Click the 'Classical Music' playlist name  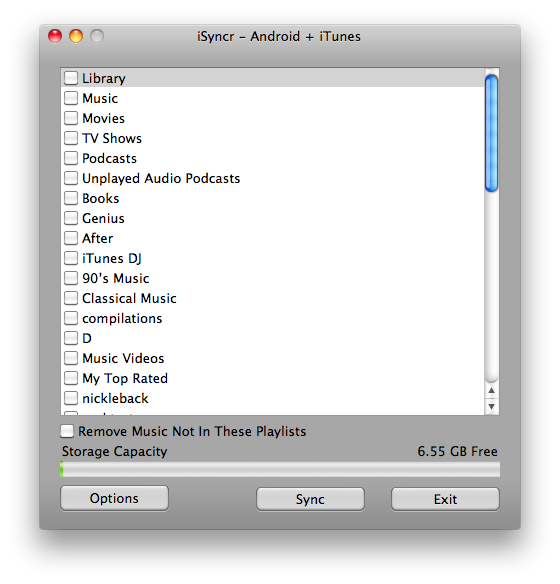(129, 298)
